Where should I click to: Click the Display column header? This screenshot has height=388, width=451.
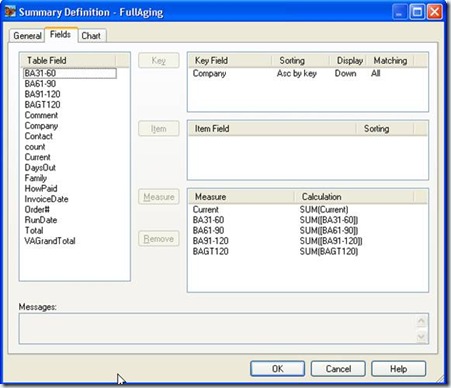(348, 60)
